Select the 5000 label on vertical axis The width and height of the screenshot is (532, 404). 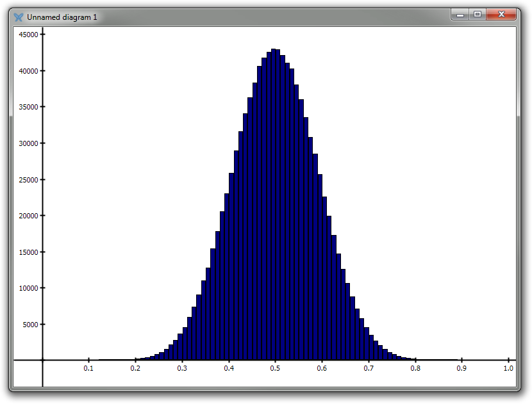click(x=28, y=324)
